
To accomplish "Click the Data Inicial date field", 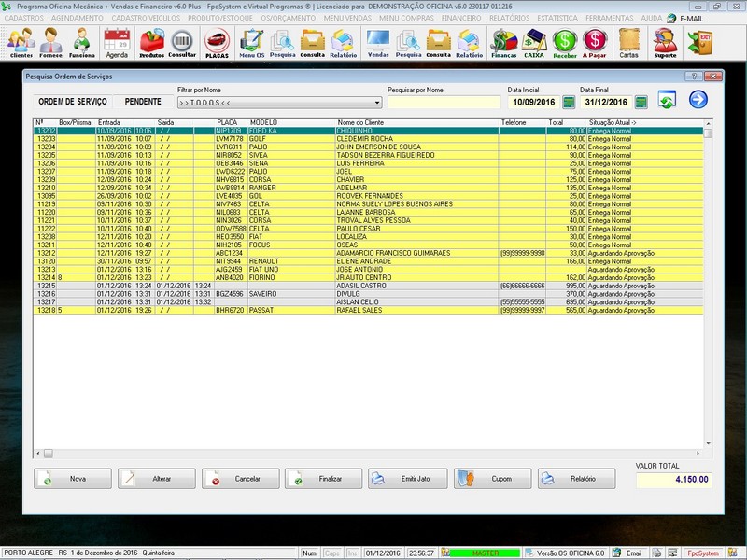I will [534, 102].
